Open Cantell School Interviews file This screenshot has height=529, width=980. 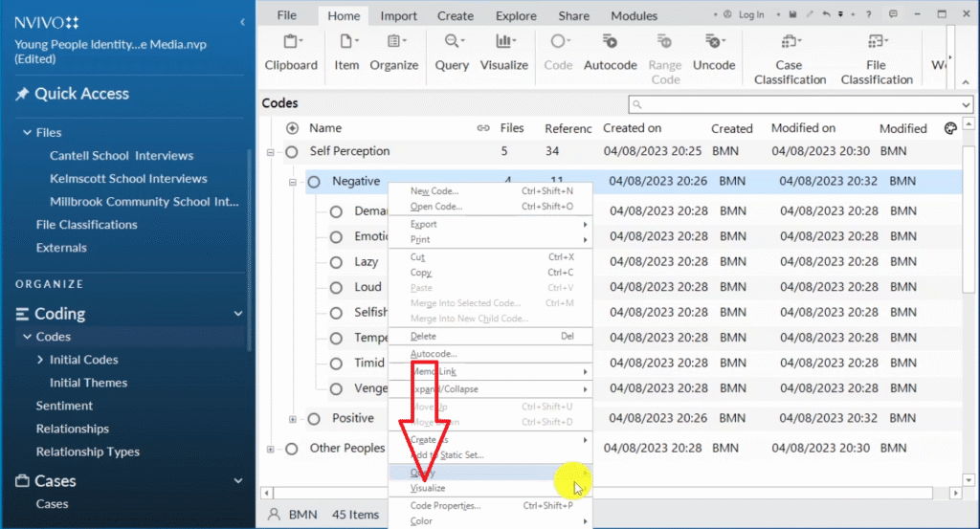coord(122,155)
